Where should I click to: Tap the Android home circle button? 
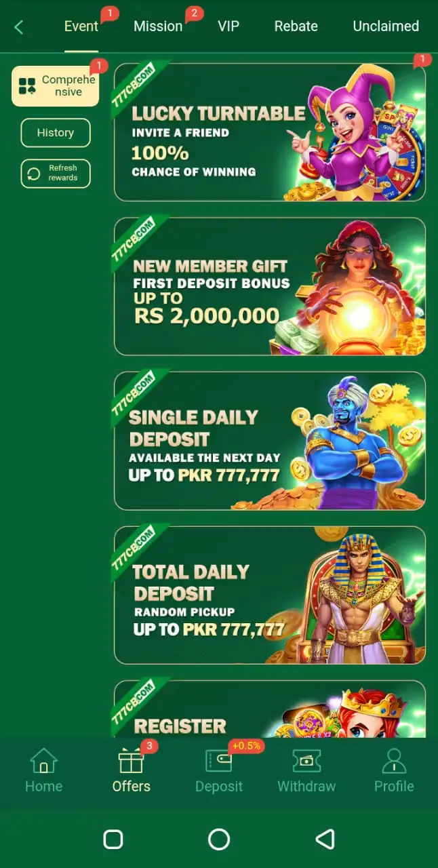219,840
